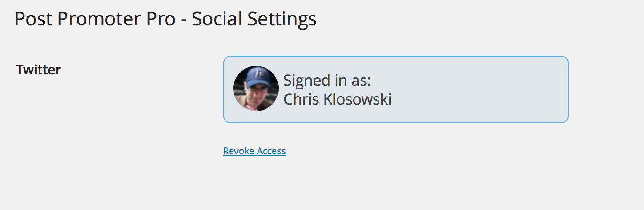The image size is (644, 210).
Task: Select "Social Settings" in the page title
Action: click(254, 19)
